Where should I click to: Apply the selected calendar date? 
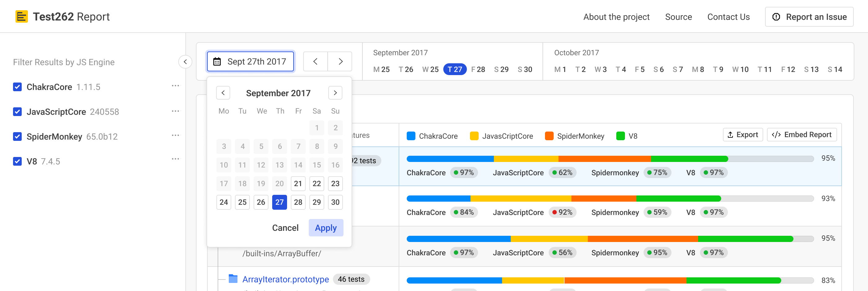[325, 228]
